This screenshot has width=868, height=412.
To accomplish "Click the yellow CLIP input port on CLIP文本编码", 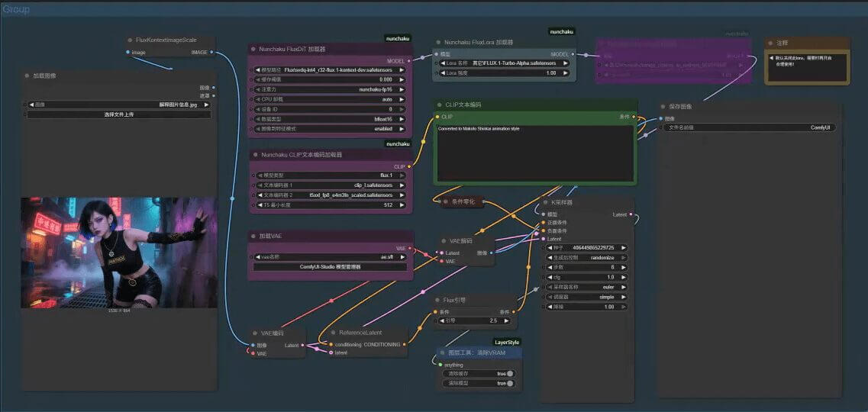I will (x=437, y=117).
